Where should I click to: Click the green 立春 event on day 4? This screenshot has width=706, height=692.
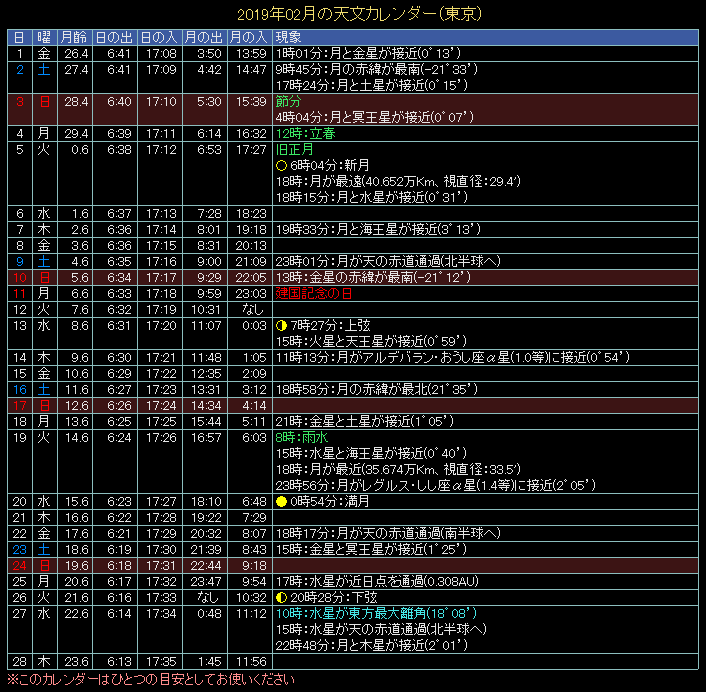[301, 133]
